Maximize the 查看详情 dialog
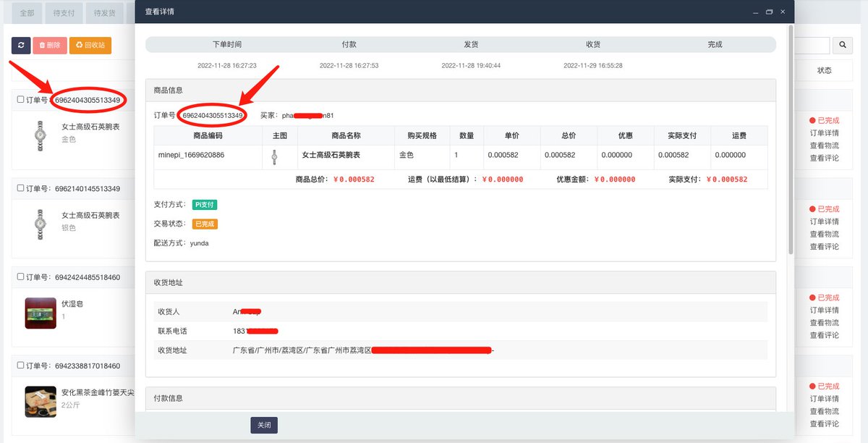868x443 pixels. click(769, 12)
